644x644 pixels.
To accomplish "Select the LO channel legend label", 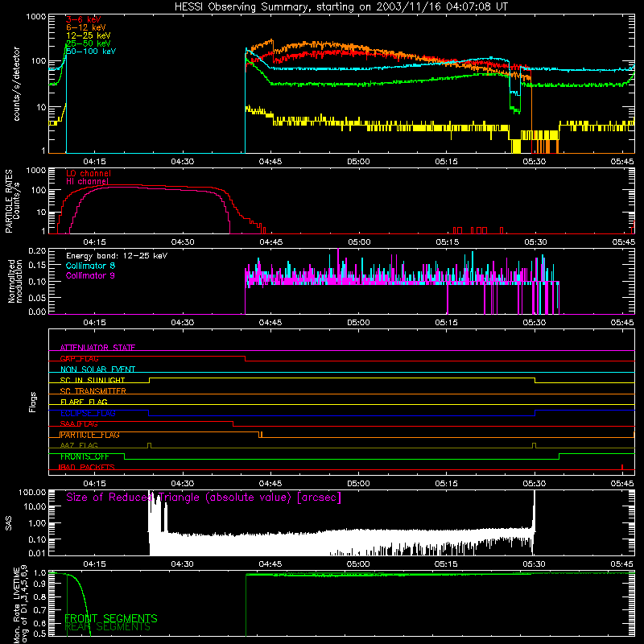I will [88, 173].
